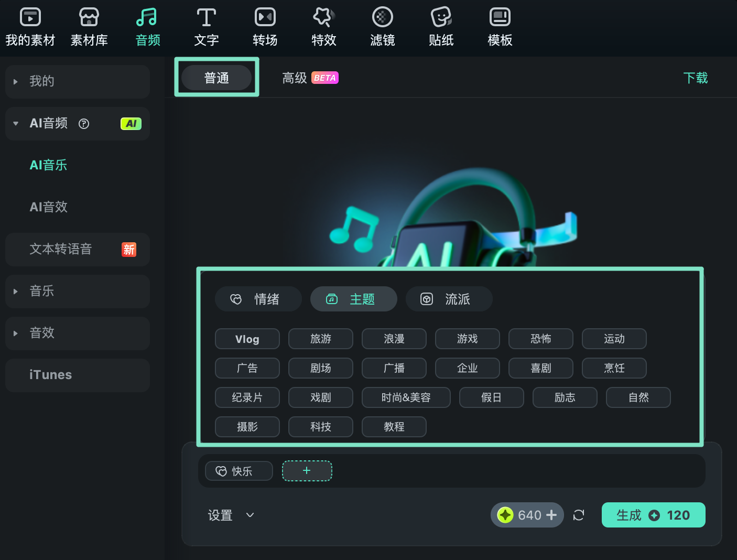
Task: Select the 科技 (Technology) theme tag
Action: pos(320,427)
